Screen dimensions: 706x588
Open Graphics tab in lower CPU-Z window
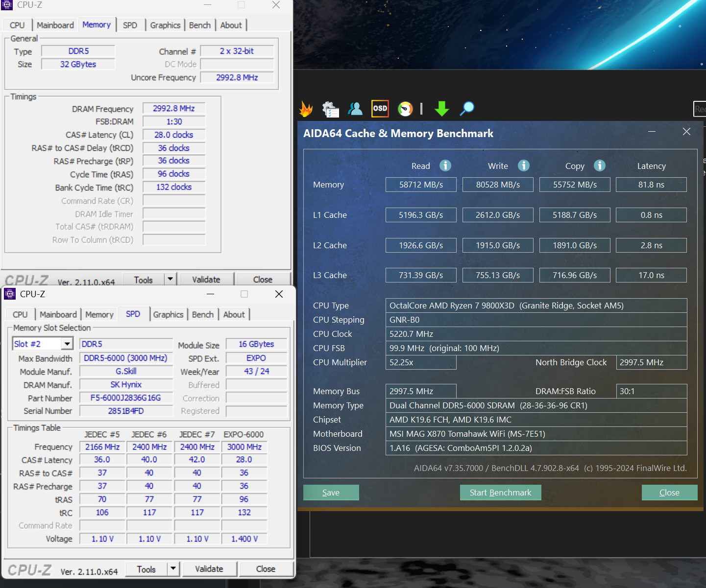(168, 314)
